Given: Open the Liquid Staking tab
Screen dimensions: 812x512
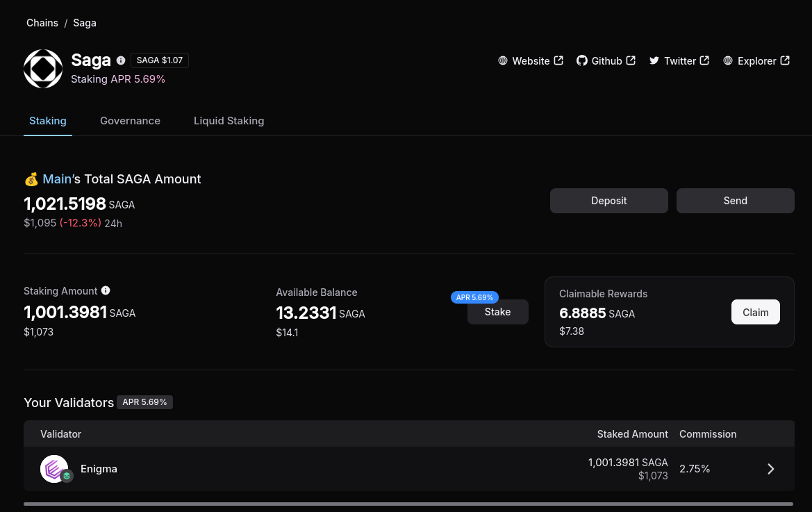Looking at the screenshot, I should pos(229,121).
